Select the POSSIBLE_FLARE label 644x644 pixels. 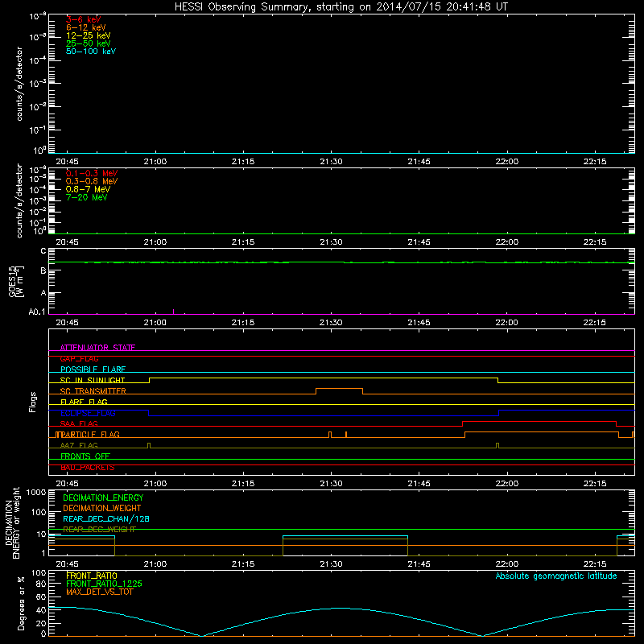(93, 369)
